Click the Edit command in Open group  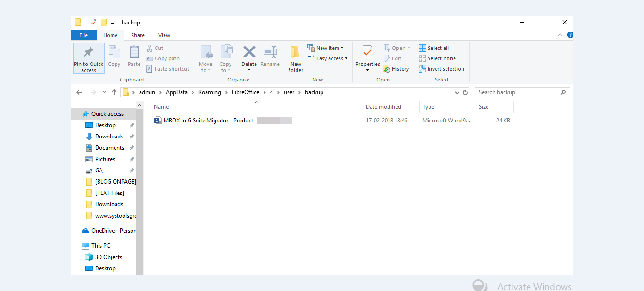[392, 58]
